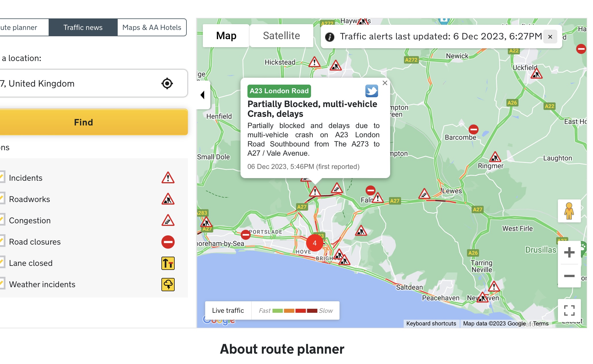Switch to Maps & AA Hotels tab

pos(152,27)
